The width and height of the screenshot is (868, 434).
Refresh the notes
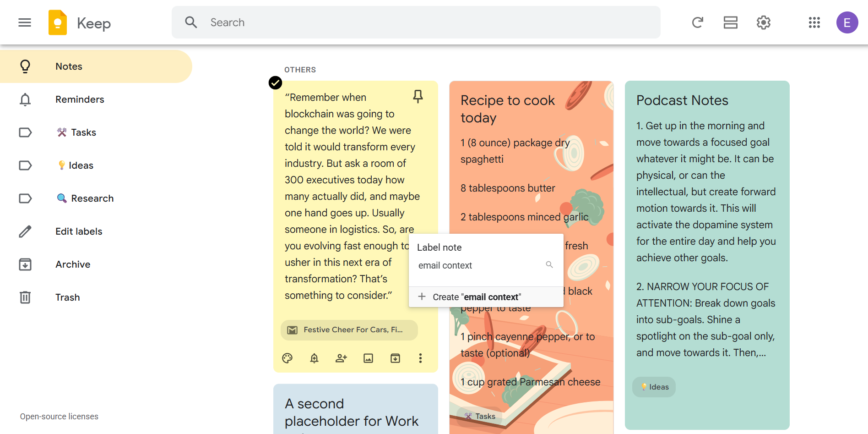click(x=697, y=22)
